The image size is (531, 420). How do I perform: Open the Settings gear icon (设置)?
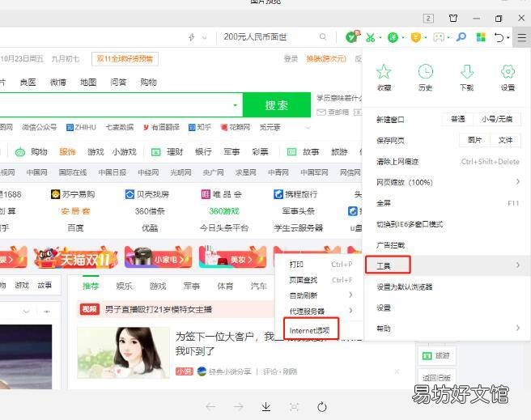508,71
